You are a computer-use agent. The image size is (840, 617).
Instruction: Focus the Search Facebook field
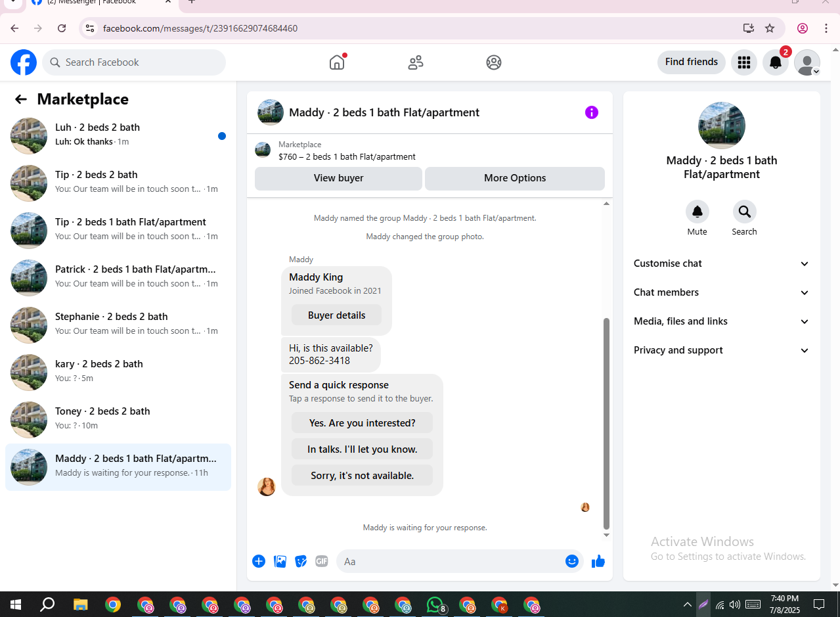(134, 62)
